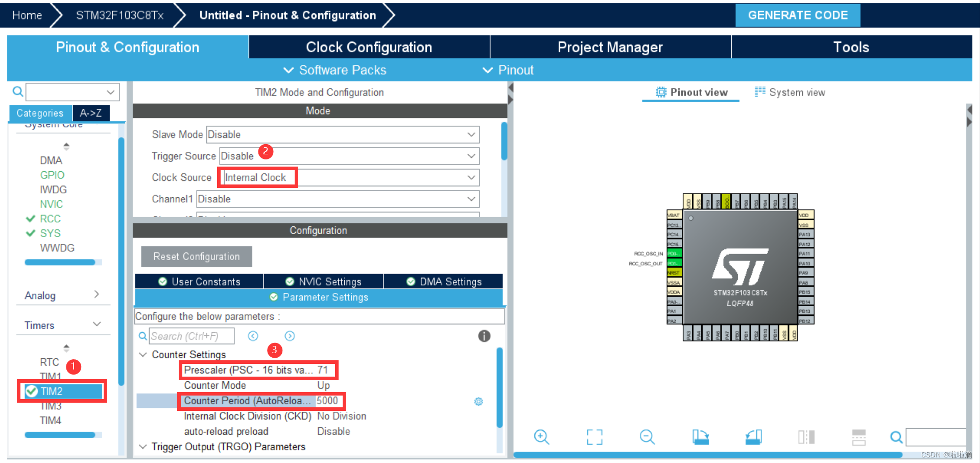Go to next parameter search result

tap(290, 336)
